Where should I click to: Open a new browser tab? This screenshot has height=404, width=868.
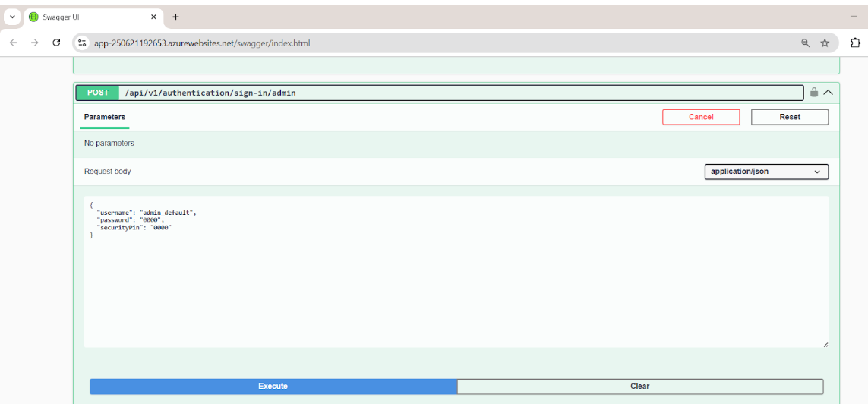tap(175, 17)
